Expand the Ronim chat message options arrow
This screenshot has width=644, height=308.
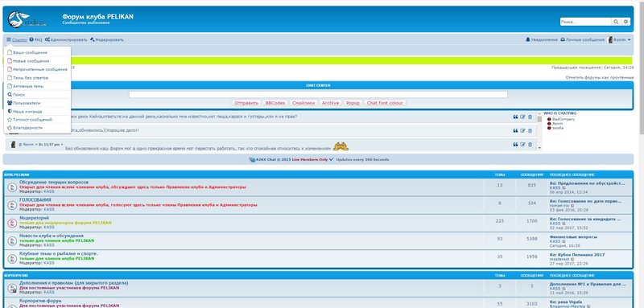click(62, 145)
